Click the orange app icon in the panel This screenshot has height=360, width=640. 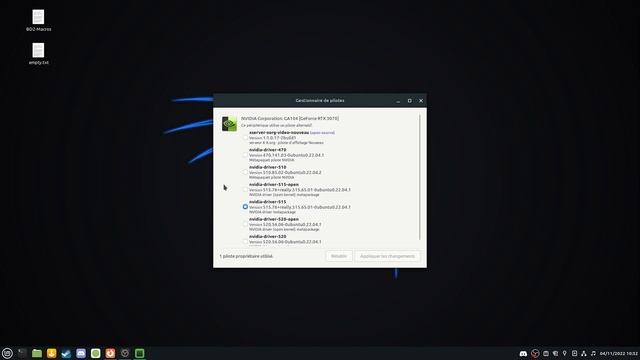pos(110,353)
